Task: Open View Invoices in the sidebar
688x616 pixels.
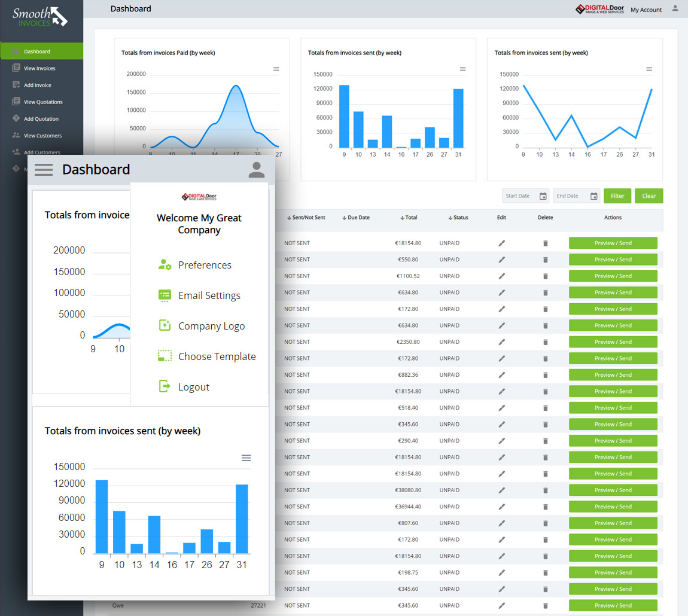Action: (x=39, y=68)
